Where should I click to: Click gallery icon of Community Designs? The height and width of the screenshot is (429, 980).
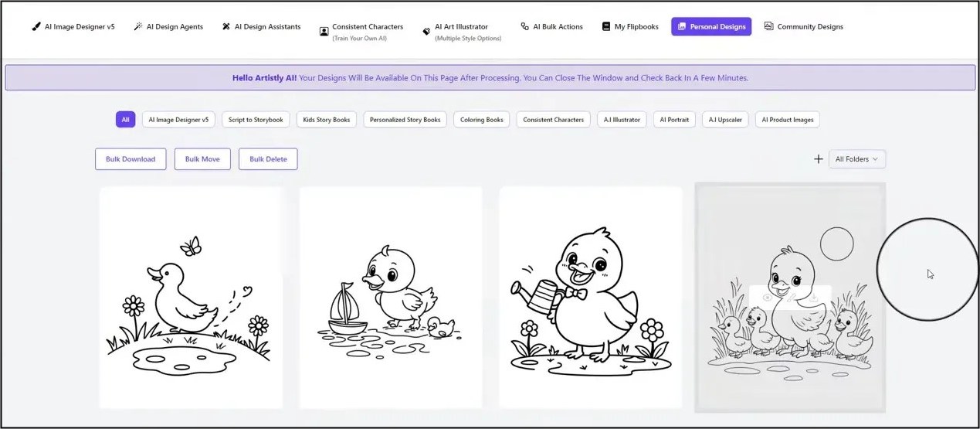pyautogui.click(x=768, y=26)
